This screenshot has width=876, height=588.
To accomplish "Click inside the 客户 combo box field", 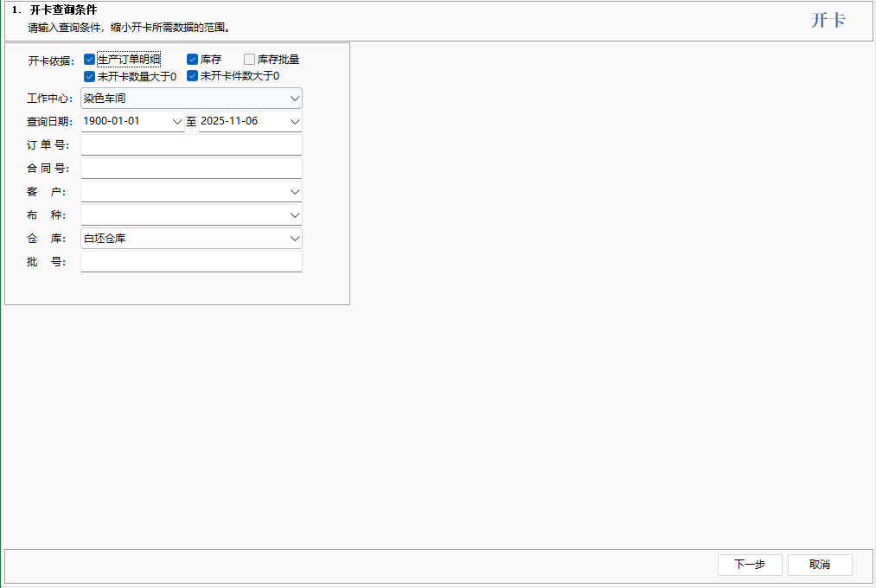I will pos(183,192).
